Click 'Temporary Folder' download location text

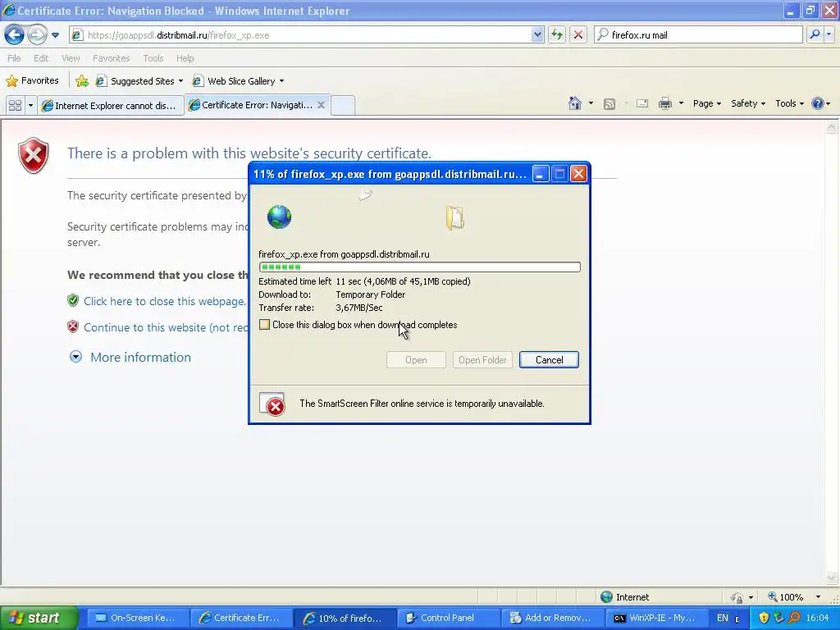click(x=371, y=294)
